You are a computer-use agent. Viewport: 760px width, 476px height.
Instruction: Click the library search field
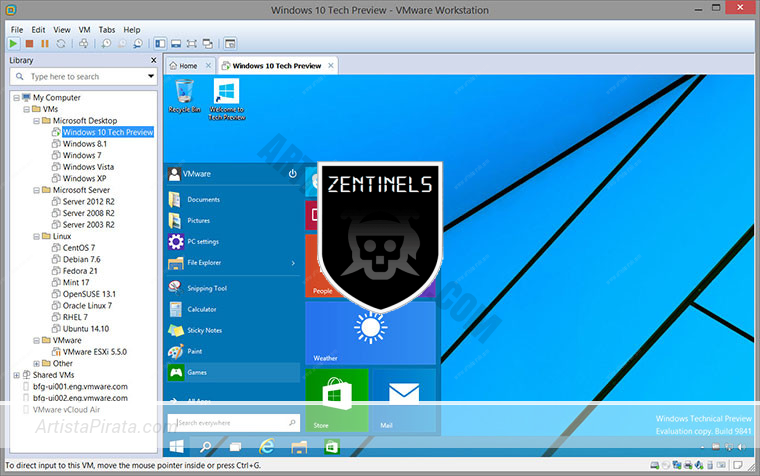click(83, 76)
